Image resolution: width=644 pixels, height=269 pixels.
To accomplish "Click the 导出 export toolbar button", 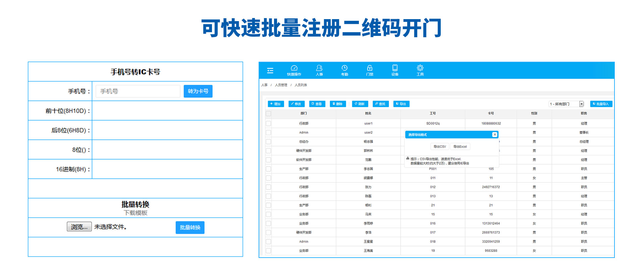I will point(401,104).
